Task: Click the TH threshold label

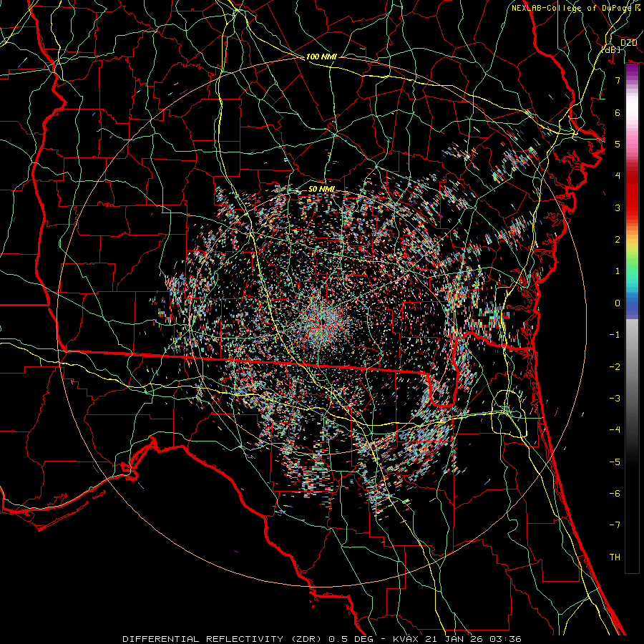Action: (x=615, y=557)
